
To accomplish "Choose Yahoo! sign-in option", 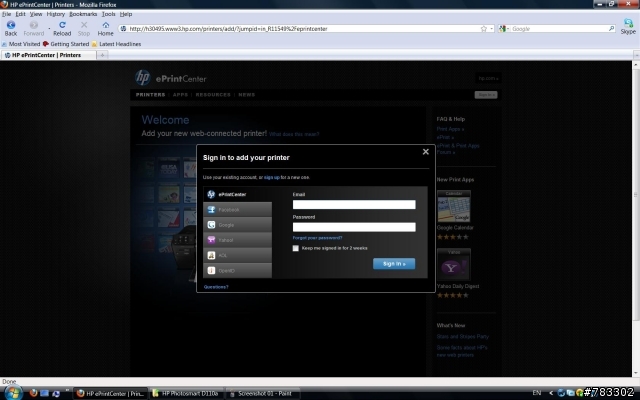I will tap(237, 240).
